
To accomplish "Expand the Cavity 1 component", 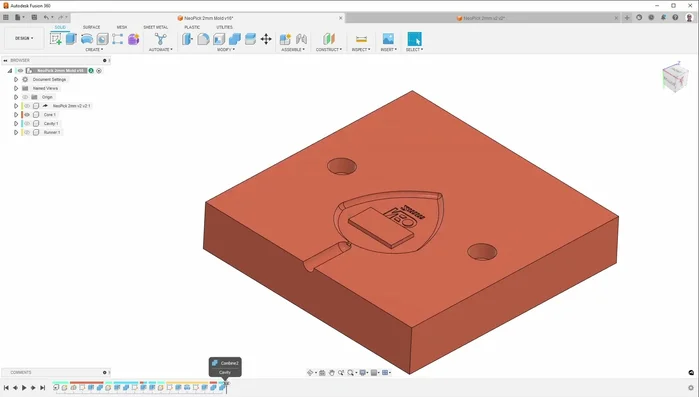I will tap(16, 123).
